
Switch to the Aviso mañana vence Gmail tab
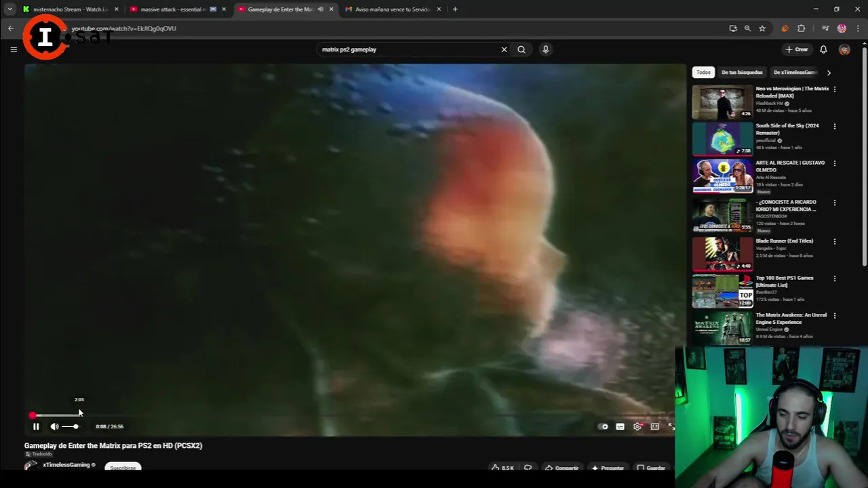393,9
